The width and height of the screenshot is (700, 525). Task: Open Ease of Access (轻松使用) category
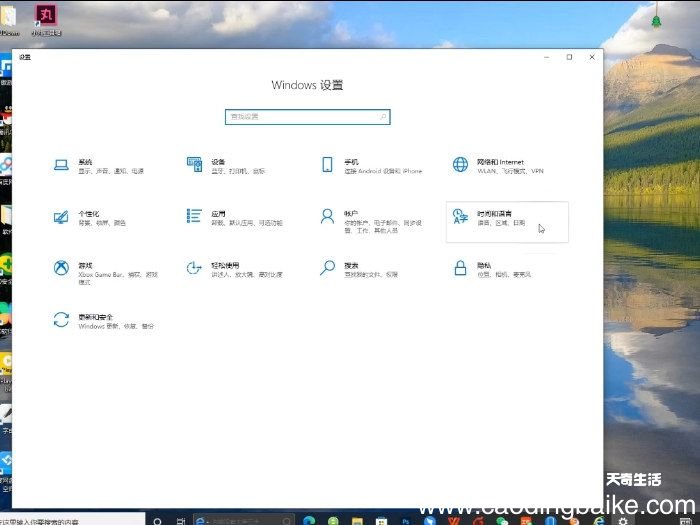pyautogui.click(x=234, y=269)
